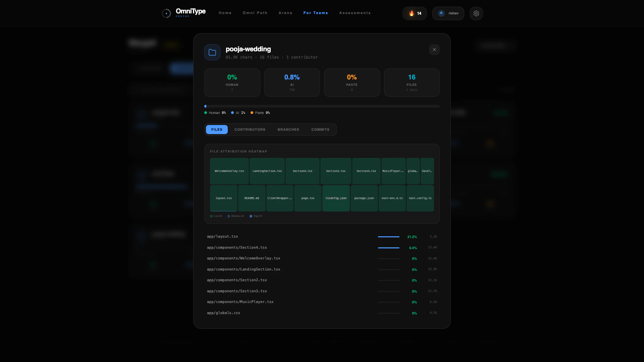644x362 pixels.
Task: Click the rishav profile avatar
Action: click(x=441, y=13)
